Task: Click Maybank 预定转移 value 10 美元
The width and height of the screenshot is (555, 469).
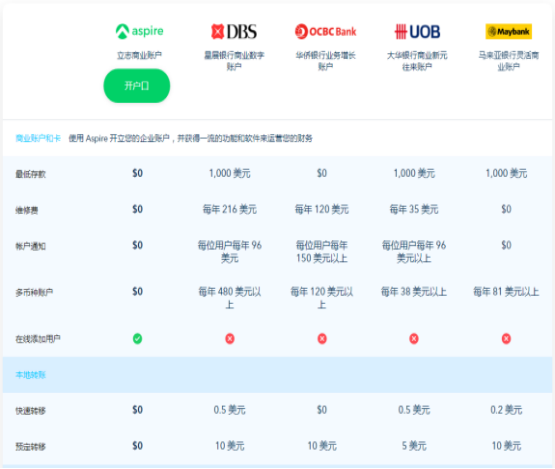Action: click(506, 446)
